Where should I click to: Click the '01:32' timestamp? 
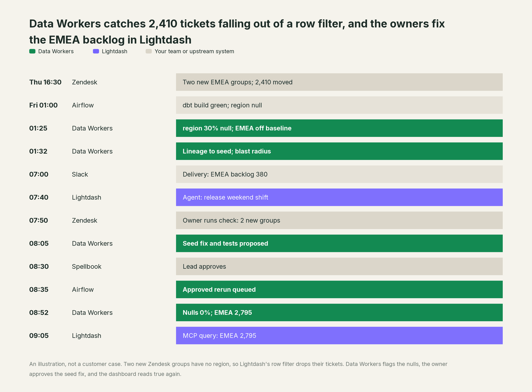(x=38, y=151)
